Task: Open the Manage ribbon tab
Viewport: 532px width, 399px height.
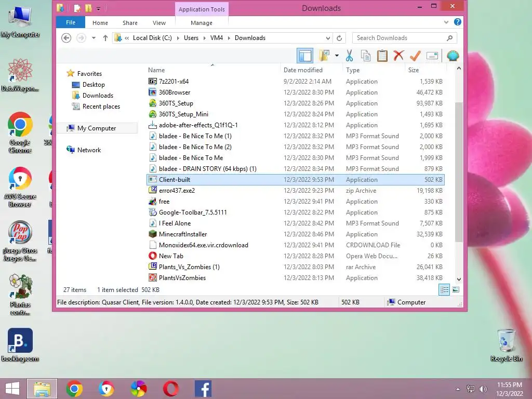Action: [202, 23]
